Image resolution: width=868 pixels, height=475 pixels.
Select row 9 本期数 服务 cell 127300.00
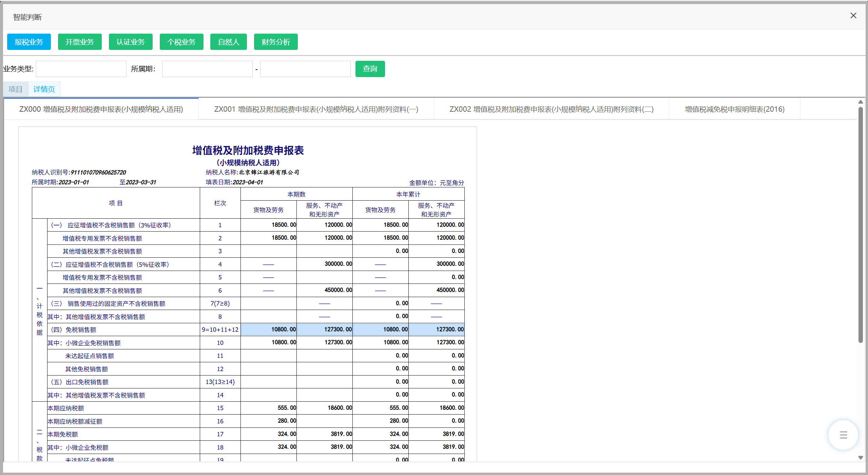pyautogui.click(x=325, y=329)
